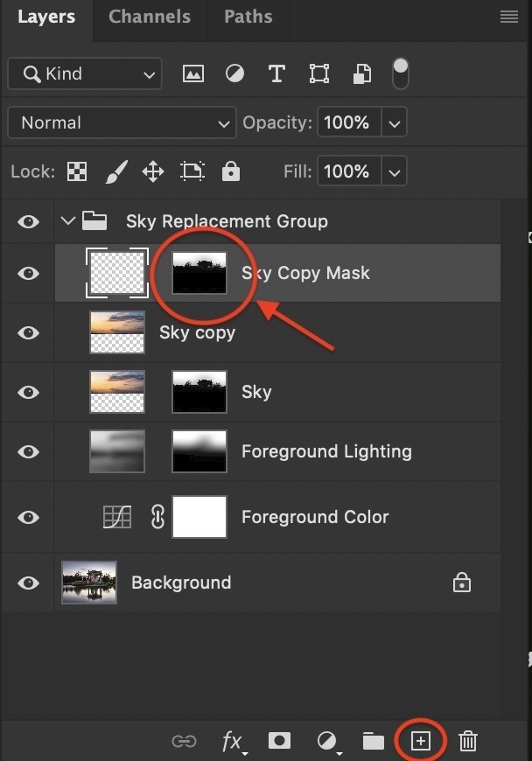Select the Sky Copy Mask mask thumbnail

click(x=199, y=273)
